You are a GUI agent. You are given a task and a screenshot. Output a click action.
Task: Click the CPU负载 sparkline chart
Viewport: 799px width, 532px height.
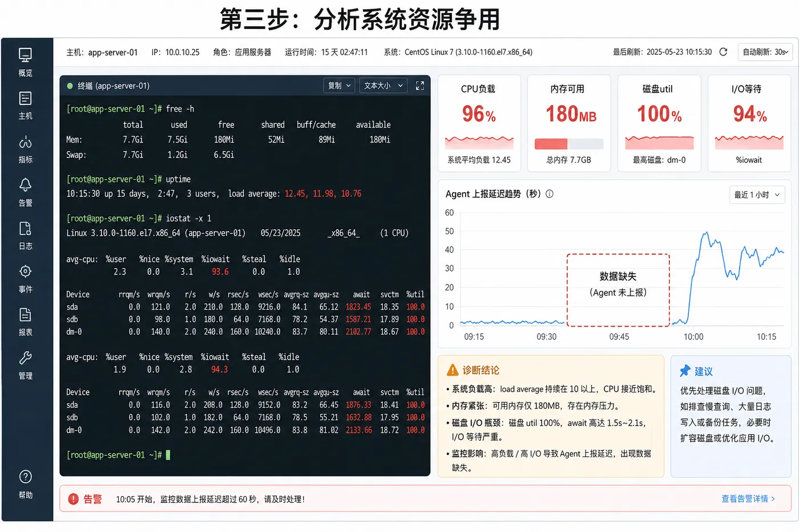pos(479,143)
